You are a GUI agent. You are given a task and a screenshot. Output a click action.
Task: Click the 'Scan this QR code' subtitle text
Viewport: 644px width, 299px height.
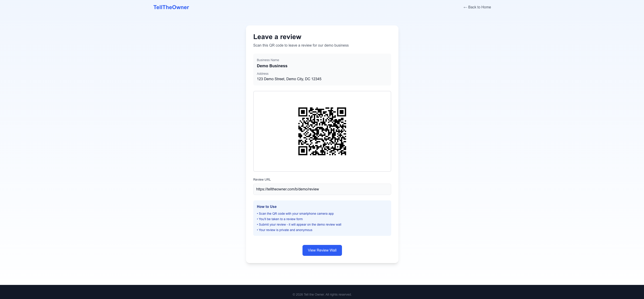pos(301,45)
